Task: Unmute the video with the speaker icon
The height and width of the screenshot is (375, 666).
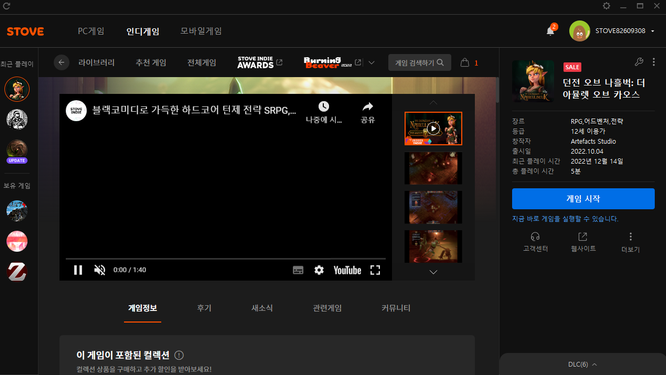Action: 99,270
